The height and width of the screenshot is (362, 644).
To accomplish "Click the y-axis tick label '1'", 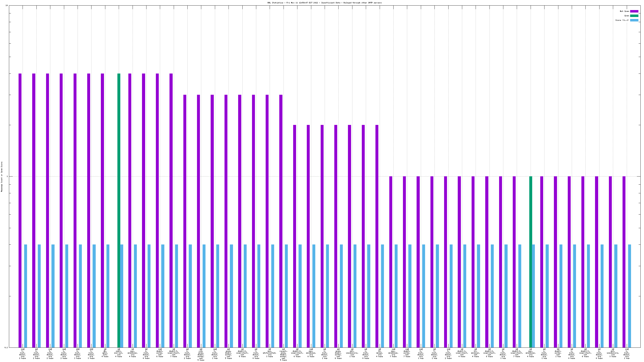I will pos(7,177).
